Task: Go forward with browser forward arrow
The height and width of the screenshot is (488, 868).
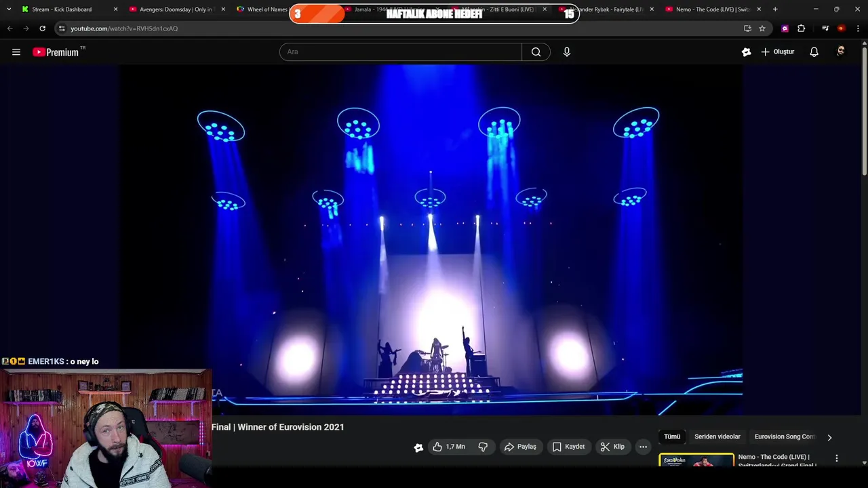Action: coord(26,28)
